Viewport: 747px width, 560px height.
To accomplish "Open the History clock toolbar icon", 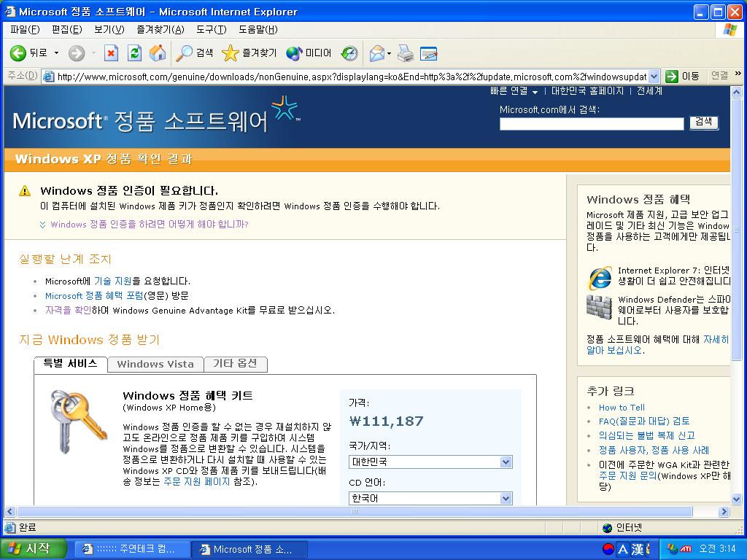I will [349, 52].
